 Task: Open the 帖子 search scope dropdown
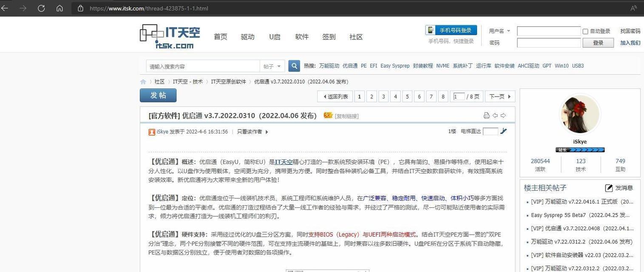pos(272,66)
